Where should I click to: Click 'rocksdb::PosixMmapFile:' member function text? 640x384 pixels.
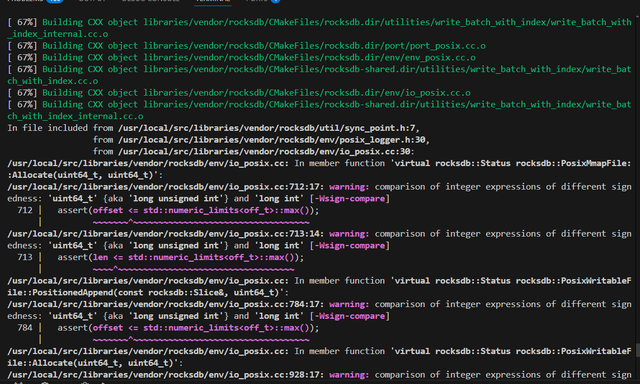573,163
